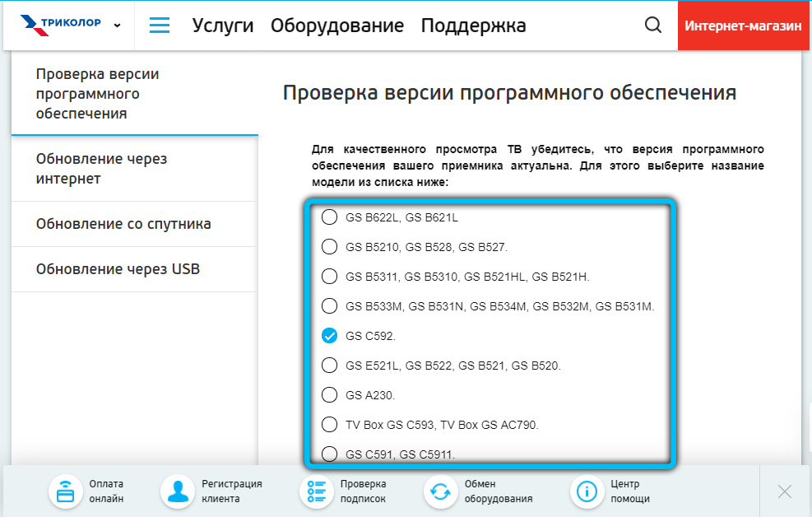Open the Услуги menu

tap(222, 26)
